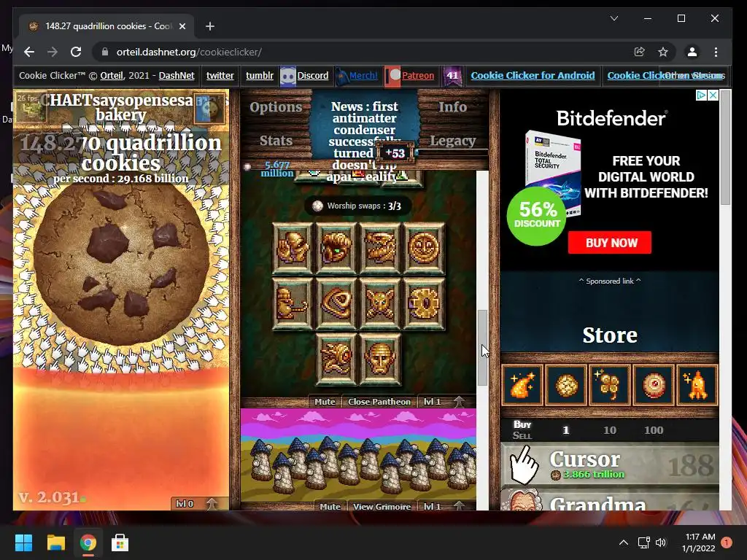Select the praying figure god in Pantheon
The width and height of the screenshot is (747, 560).
pyautogui.click(x=293, y=249)
